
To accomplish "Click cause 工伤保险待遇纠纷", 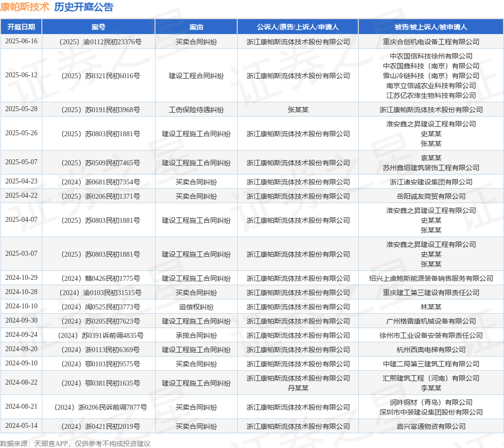I will click(x=196, y=110).
